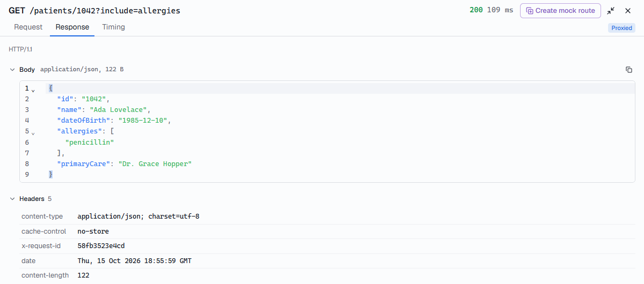
Task: Click the "primaryCare" JSON key
Action: pos(83,163)
